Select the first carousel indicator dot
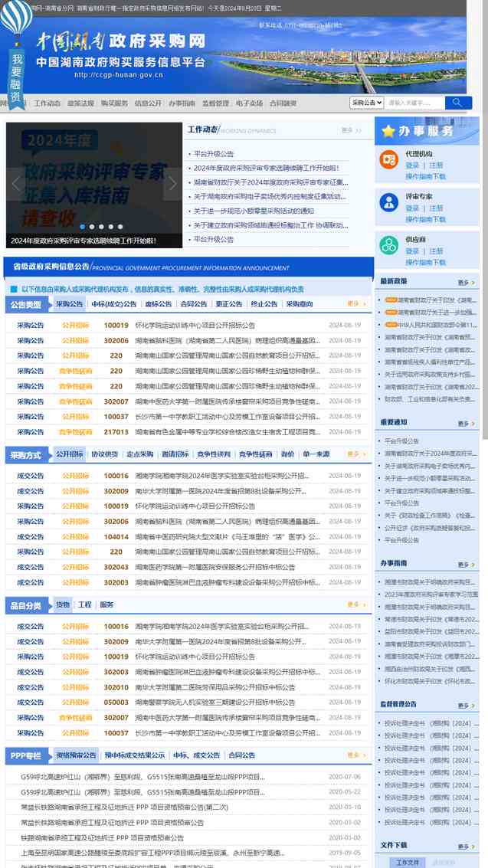488x868 pixels. [83, 227]
